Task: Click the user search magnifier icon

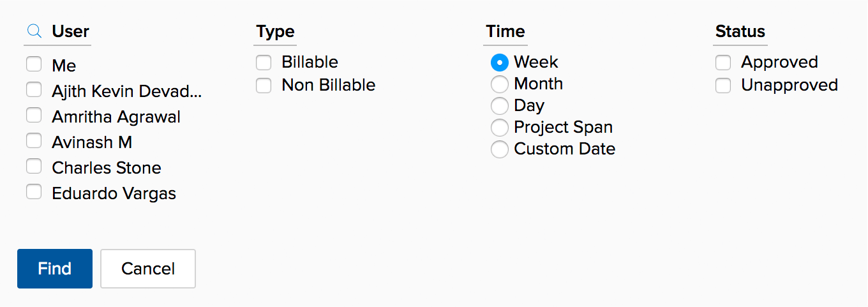Action: [34, 31]
